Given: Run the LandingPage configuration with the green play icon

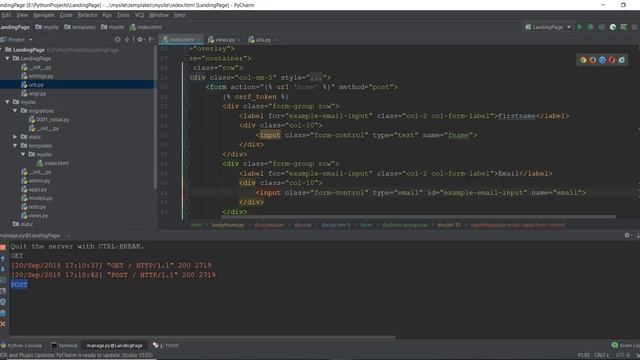Looking at the screenshot, I should (x=580, y=27).
